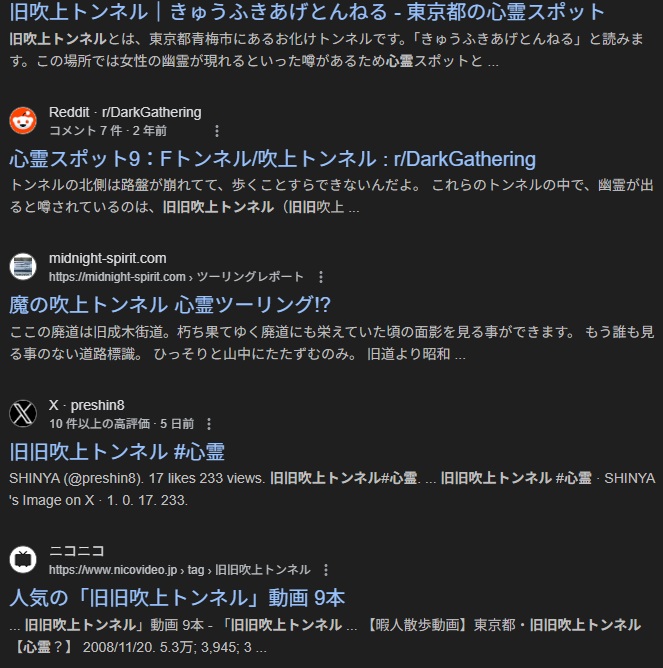Click the r/DarkGathering source label
Viewport: 663px width, 668px height.
[x=151, y=112]
